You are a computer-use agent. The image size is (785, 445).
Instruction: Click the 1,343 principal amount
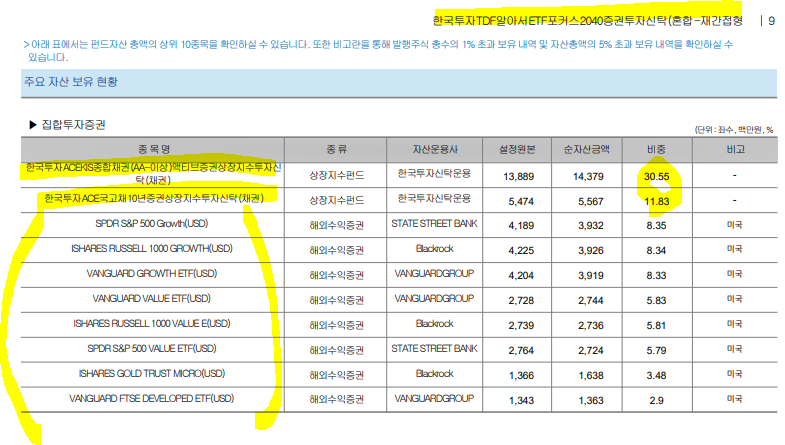521,400
